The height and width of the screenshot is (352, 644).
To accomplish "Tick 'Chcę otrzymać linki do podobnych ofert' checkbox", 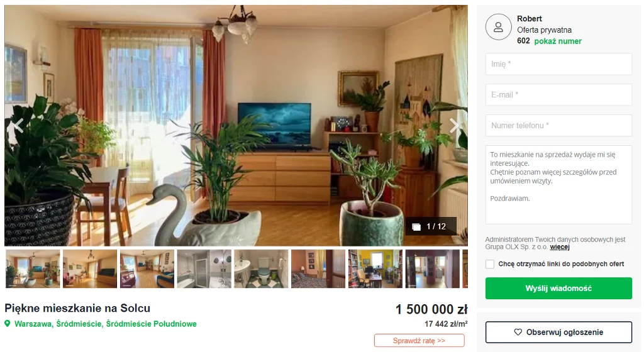I will tap(489, 264).
